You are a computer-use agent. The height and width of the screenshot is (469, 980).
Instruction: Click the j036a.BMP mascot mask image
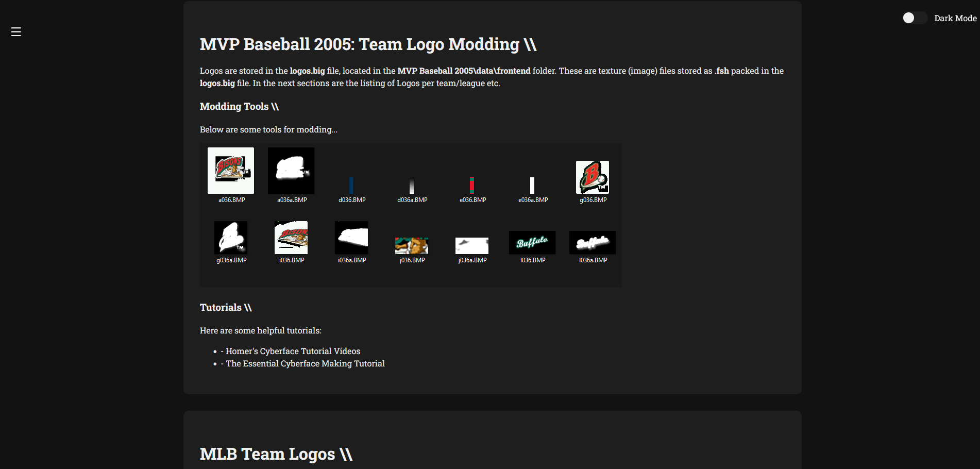472,246
